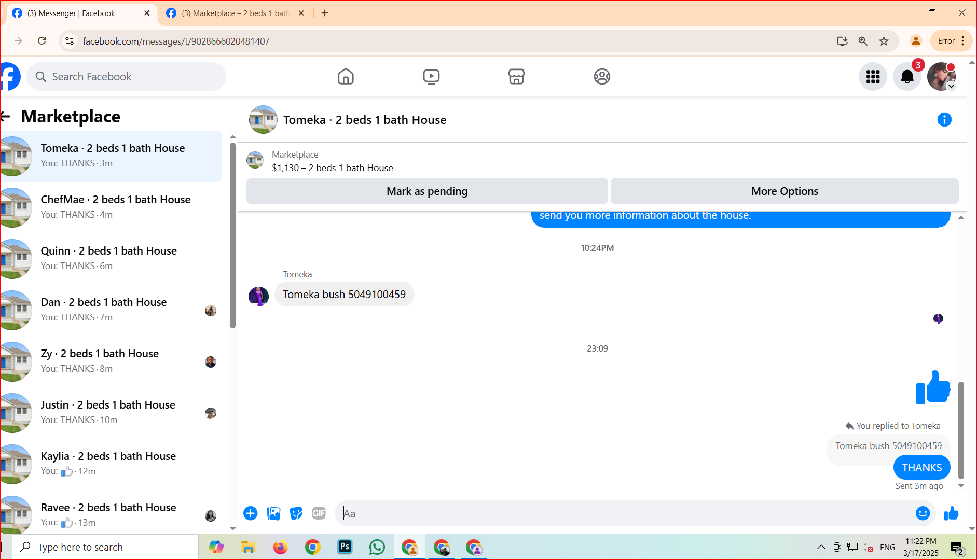Click Mark as pending button
The height and width of the screenshot is (560, 977).
(x=427, y=191)
